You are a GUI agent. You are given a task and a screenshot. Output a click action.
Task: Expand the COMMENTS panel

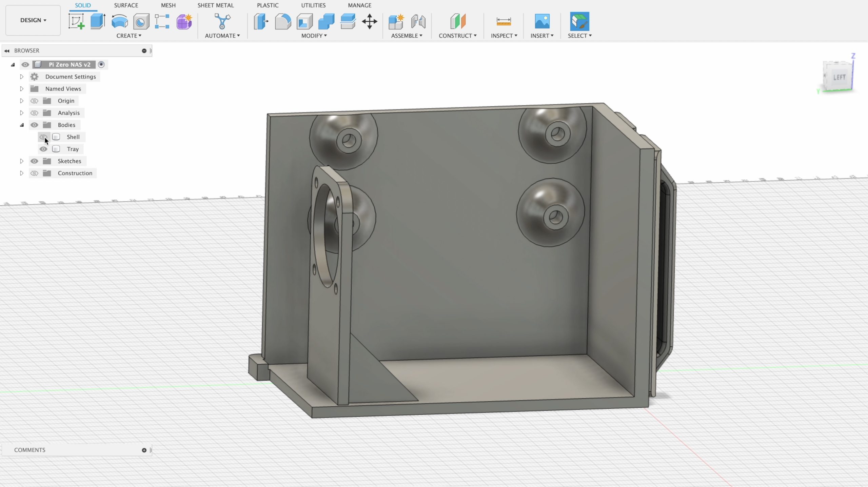point(144,450)
